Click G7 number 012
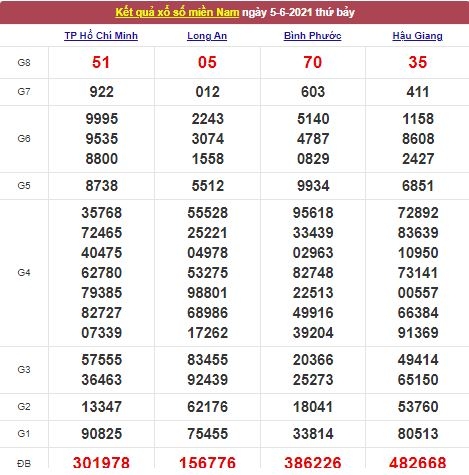Viewport: 469px width, 475px height. pos(207,92)
